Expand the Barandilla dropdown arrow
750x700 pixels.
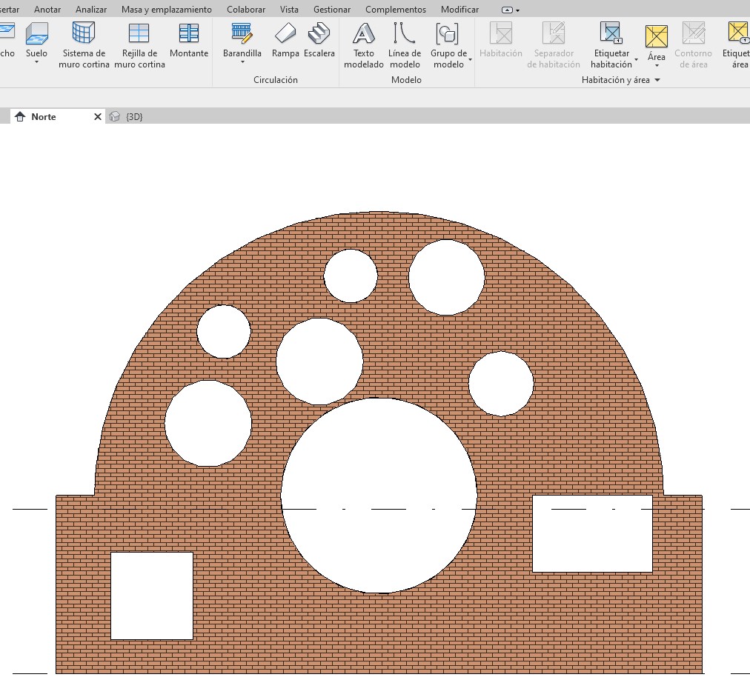coord(242,63)
